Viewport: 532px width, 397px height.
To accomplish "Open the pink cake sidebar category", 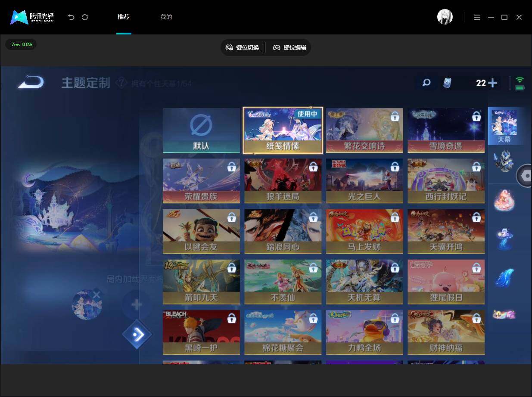I will (x=504, y=199).
